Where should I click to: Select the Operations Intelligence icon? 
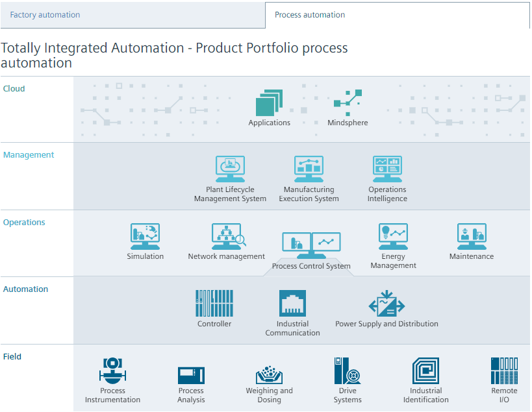387,169
